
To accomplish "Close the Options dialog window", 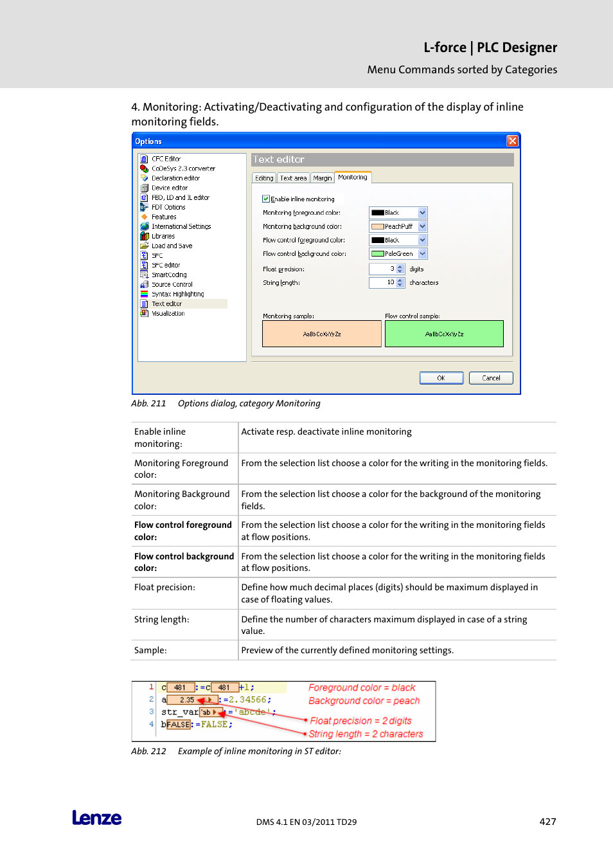I will [512, 141].
